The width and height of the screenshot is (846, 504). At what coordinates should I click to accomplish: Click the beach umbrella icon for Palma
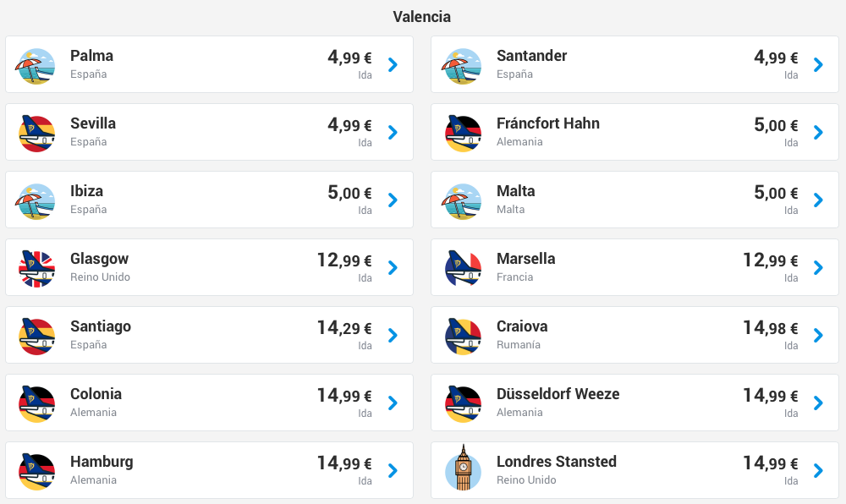tap(36, 66)
